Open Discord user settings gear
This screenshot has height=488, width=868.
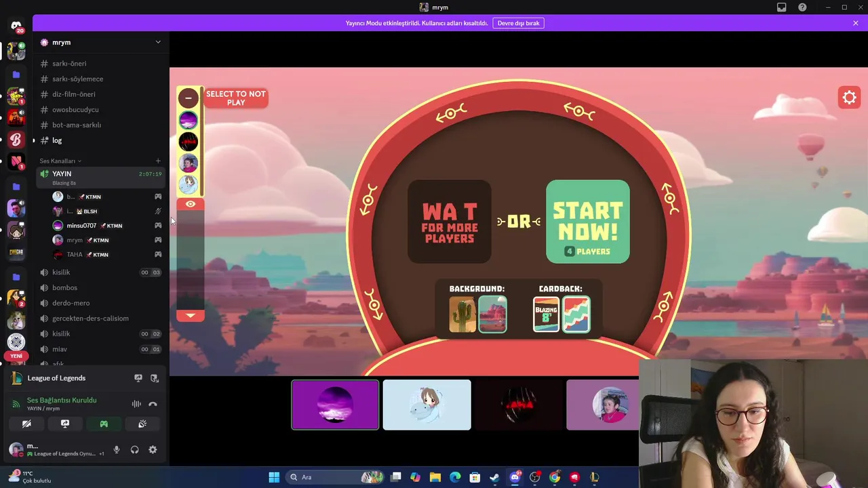click(x=153, y=449)
